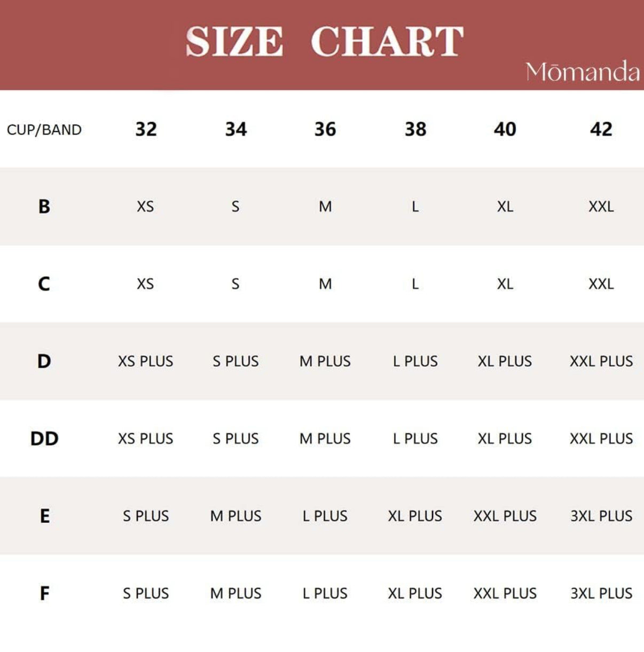Click S PLUS in the F row

coord(146,593)
